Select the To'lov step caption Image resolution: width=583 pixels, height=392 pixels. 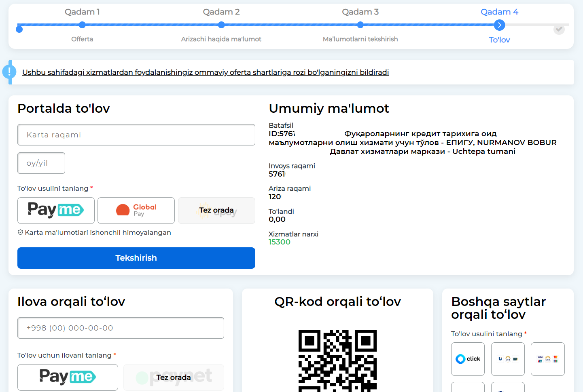499,40
